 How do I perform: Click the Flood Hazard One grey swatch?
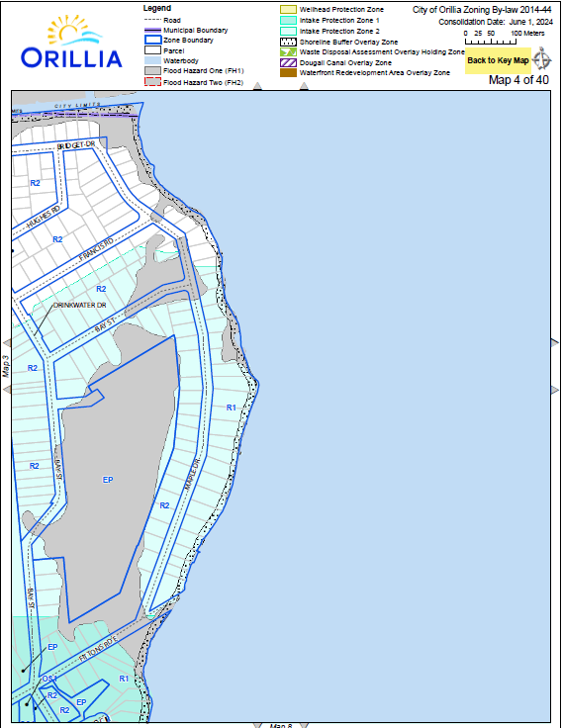tap(152, 71)
